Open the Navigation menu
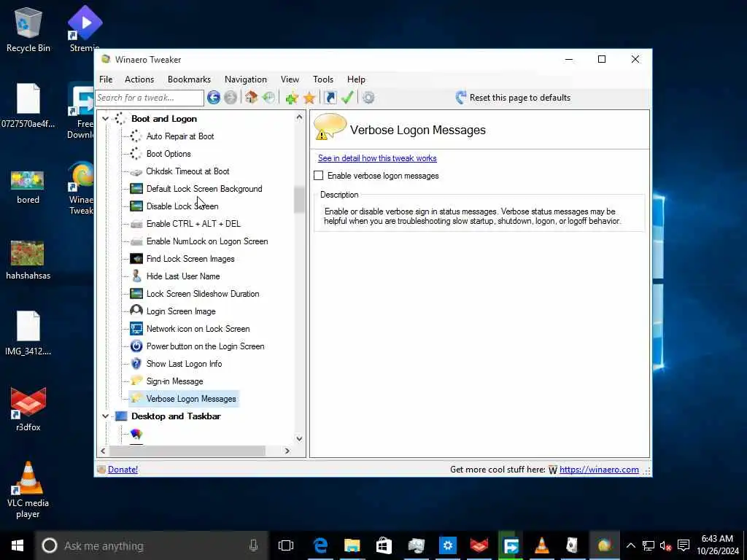The height and width of the screenshot is (560, 747). [x=245, y=79]
